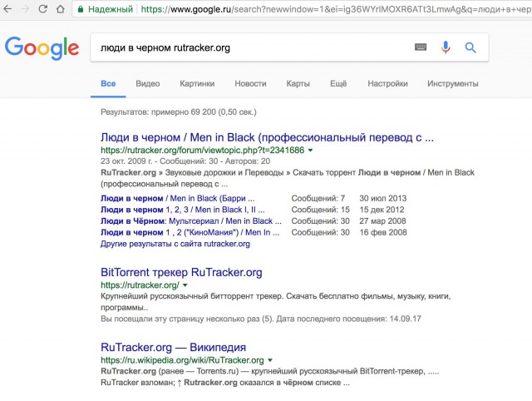Click the blue magnifier search button
The height and width of the screenshot is (401, 532).
470,47
